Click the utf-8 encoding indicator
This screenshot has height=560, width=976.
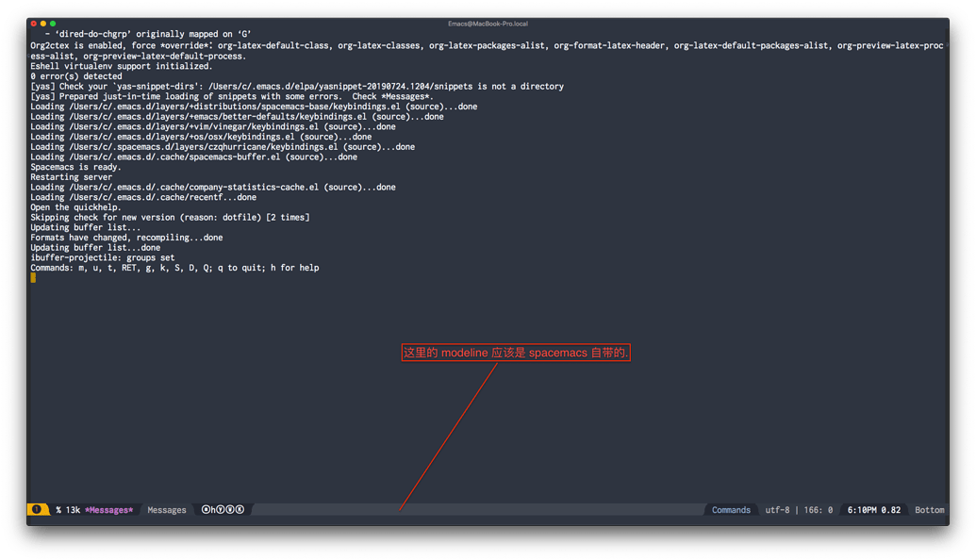coord(775,509)
